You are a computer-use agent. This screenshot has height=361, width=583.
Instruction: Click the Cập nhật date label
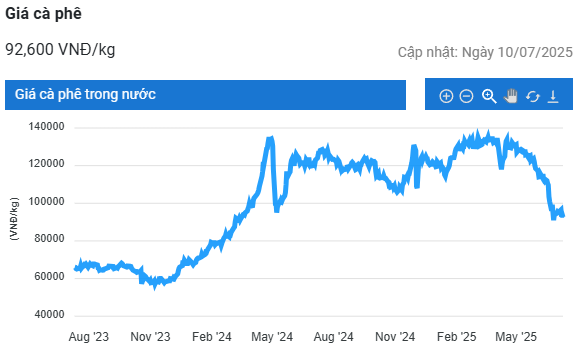[485, 52]
